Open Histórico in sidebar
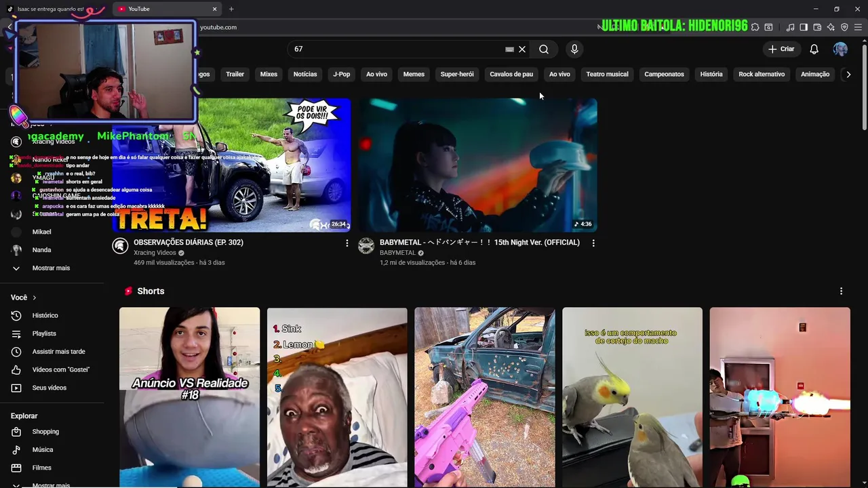Screen dimensions: 868x488 click(x=45, y=315)
